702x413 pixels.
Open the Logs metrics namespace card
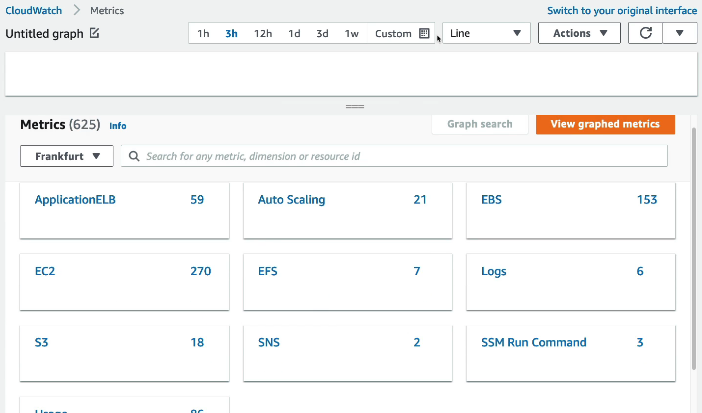pyautogui.click(x=571, y=282)
